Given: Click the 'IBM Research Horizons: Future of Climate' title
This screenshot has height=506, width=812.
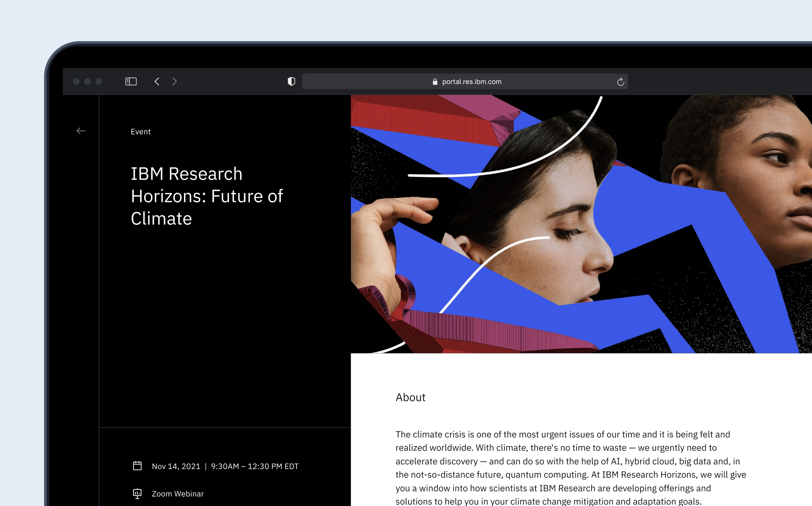Looking at the screenshot, I should pos(207,196).
